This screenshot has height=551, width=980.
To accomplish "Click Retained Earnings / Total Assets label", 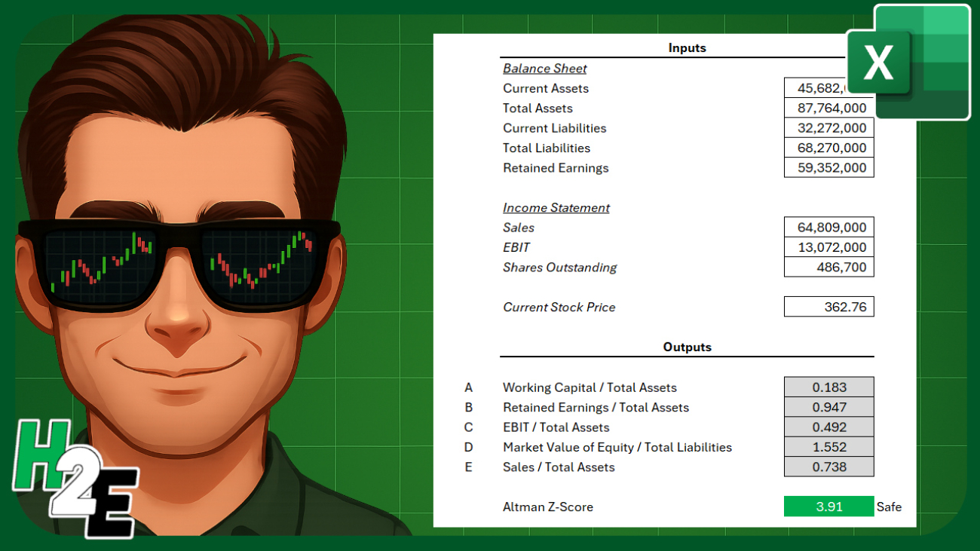I will 596,407.
